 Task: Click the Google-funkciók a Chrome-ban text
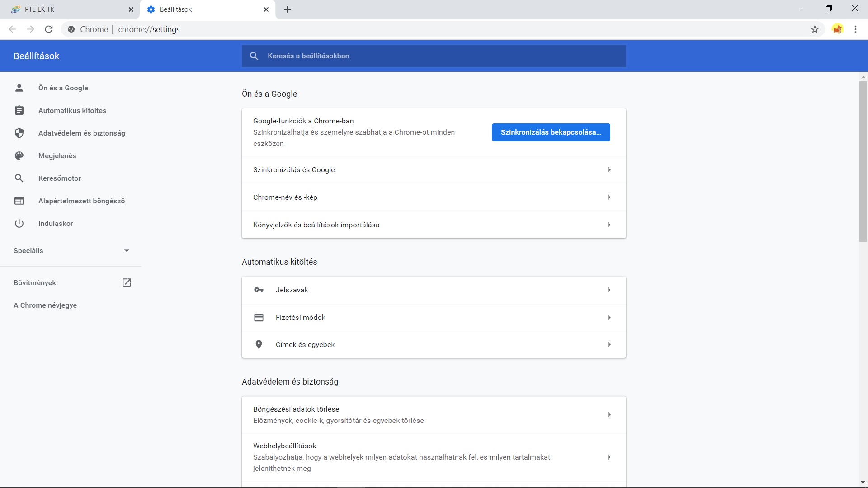pos(303,121)
